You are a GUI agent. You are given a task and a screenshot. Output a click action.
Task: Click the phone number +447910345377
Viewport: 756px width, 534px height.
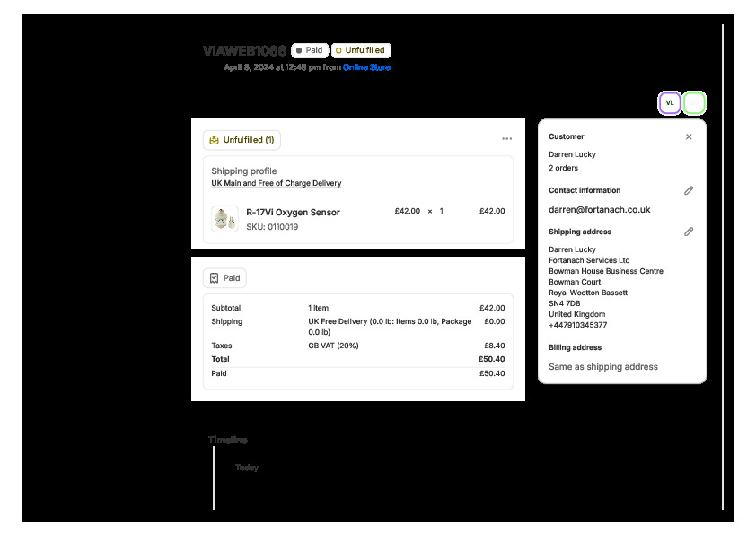[x=577, y=325]
